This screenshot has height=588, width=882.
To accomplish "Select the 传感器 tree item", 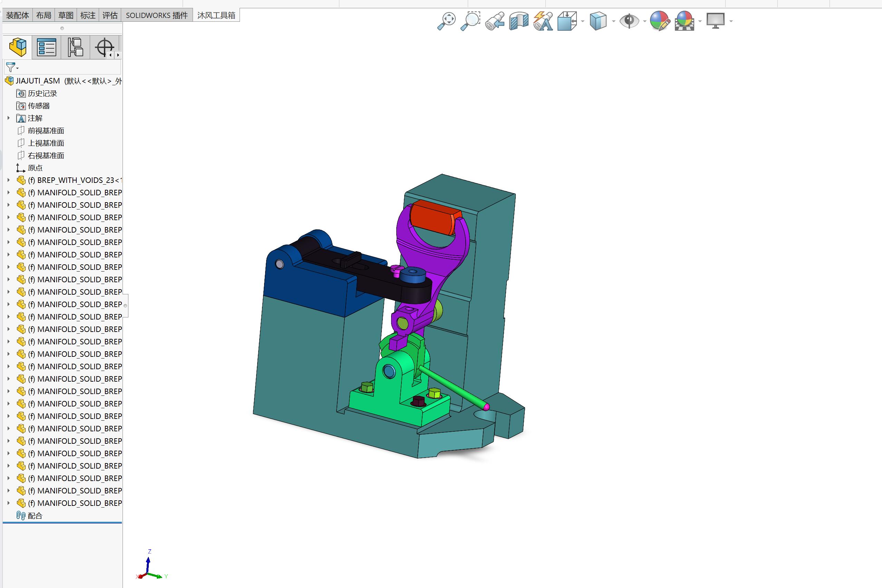I will coord(33,106).
